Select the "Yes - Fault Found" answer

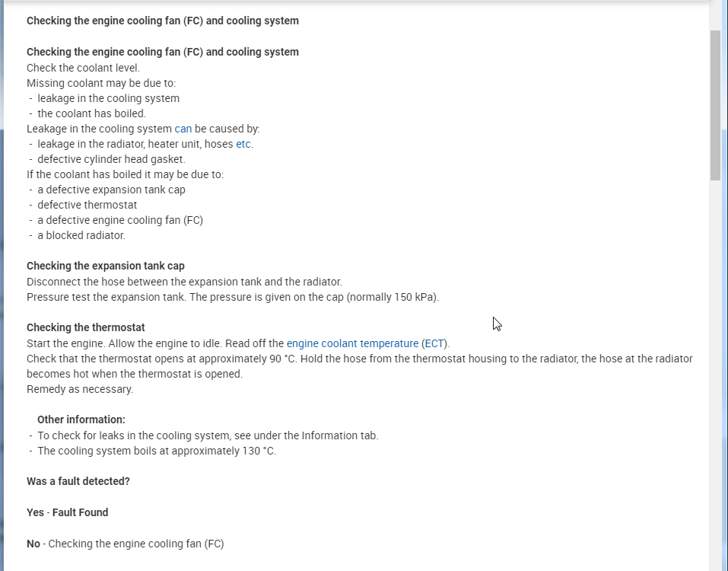click(68, 512)
